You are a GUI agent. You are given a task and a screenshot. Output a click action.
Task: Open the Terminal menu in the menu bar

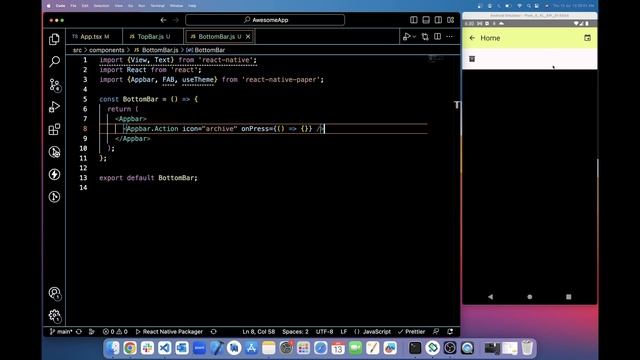coord(158,6)
